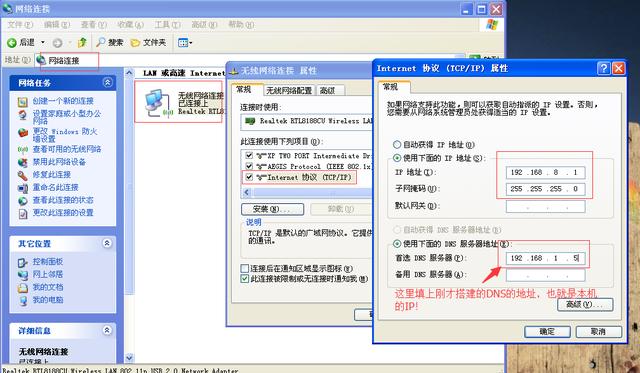Collapse the 其它位置 panel
This screenshot has width=640, height=373.
coord(107,244)
